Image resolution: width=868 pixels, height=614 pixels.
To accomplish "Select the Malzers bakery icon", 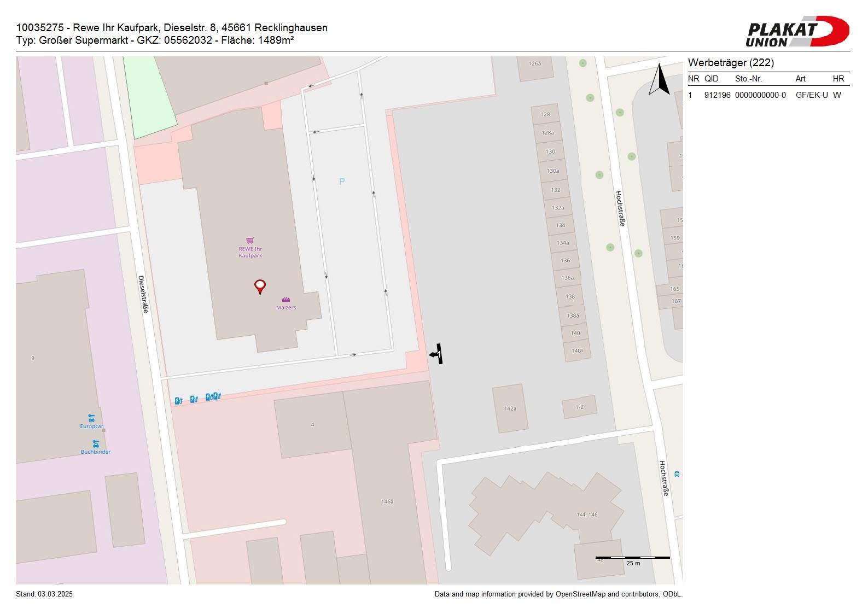I will [286, 300].
